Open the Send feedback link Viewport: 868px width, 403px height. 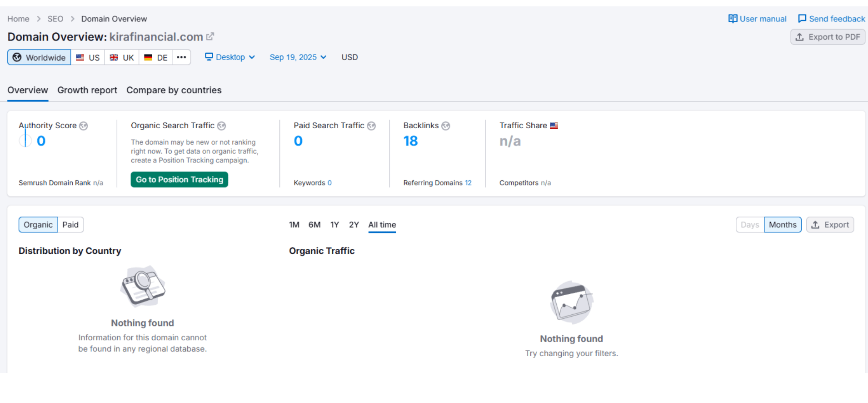coord(831,19)
